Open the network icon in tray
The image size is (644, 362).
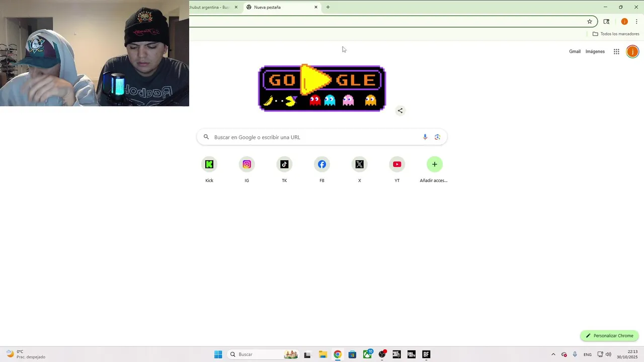[x=600, y=354]
